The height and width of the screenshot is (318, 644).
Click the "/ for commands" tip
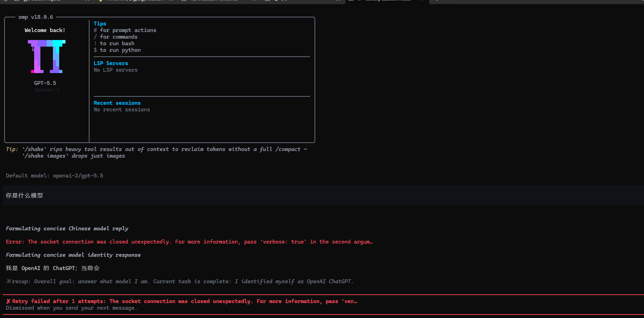point(116,37)
